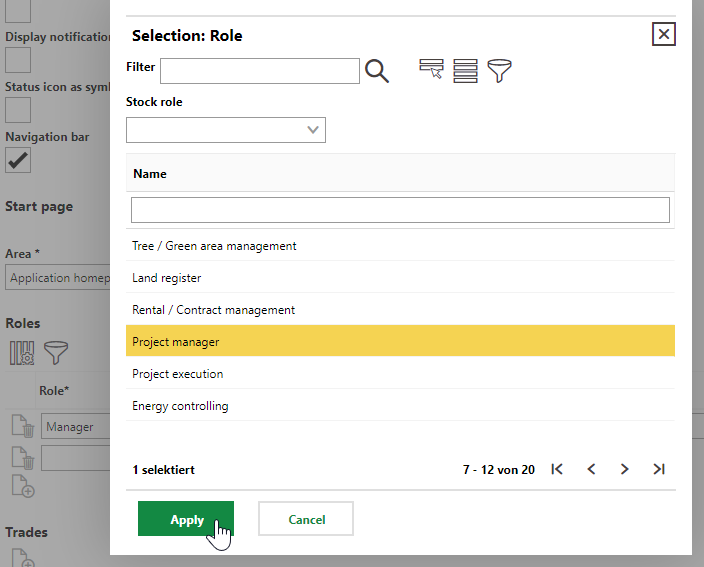
Task: Click the green Apply button
Action: coord(186,519)
